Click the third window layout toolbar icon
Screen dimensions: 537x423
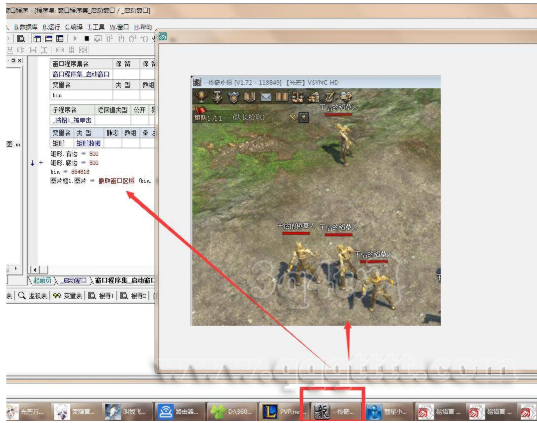(60, 38)
